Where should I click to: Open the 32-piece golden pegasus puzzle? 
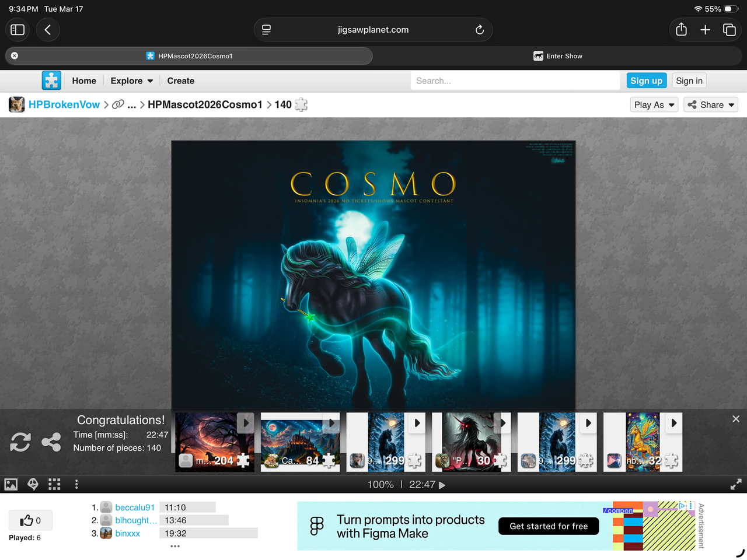pos(643,442)
